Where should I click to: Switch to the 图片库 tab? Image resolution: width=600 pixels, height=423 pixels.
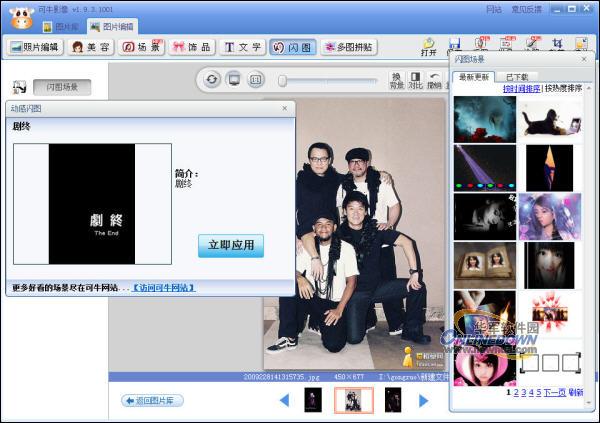point(61,26)
